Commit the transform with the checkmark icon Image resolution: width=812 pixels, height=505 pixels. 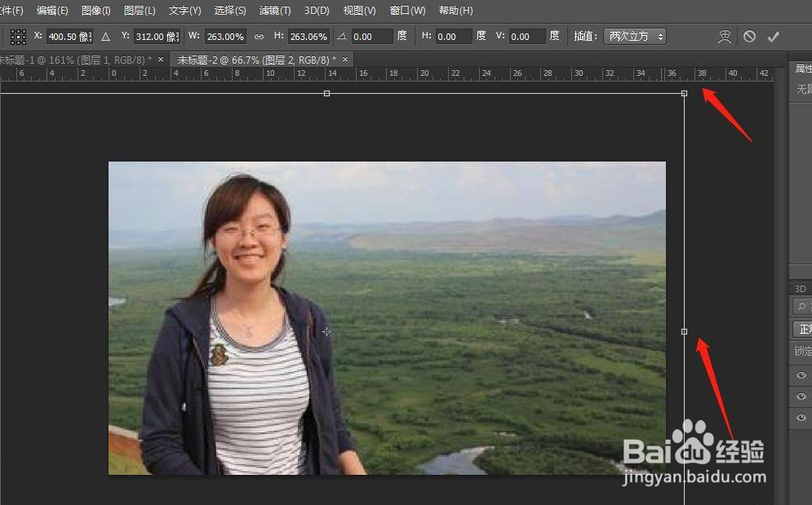coord(773,36)
